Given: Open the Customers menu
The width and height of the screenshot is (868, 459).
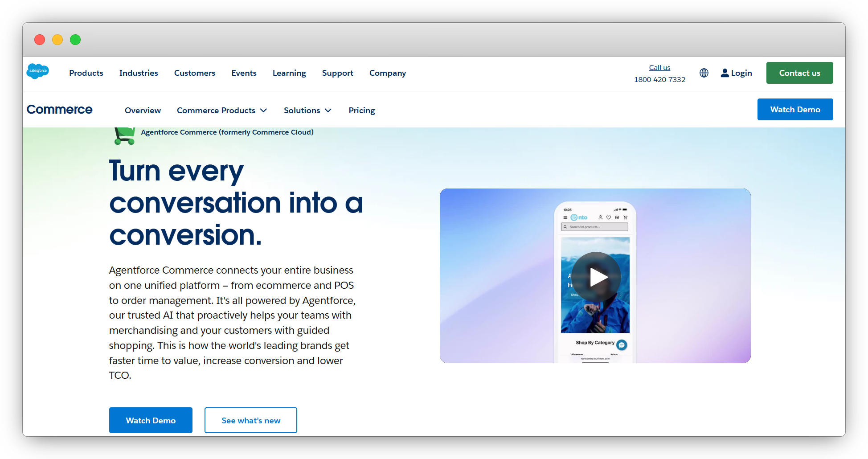Looking at the screenshot, I should (x=195, y=73).
